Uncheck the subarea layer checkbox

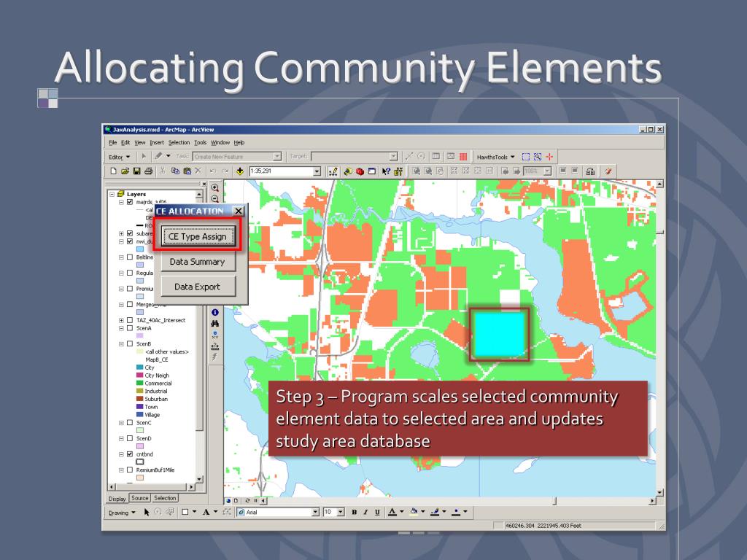(130, 233)
